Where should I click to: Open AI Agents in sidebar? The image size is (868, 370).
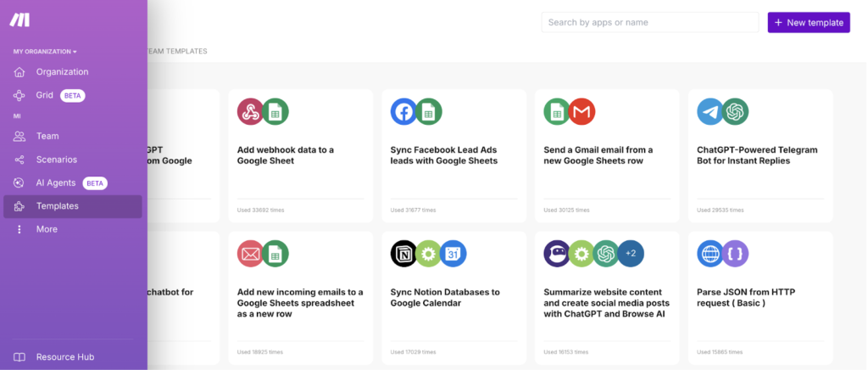[56, 182]
